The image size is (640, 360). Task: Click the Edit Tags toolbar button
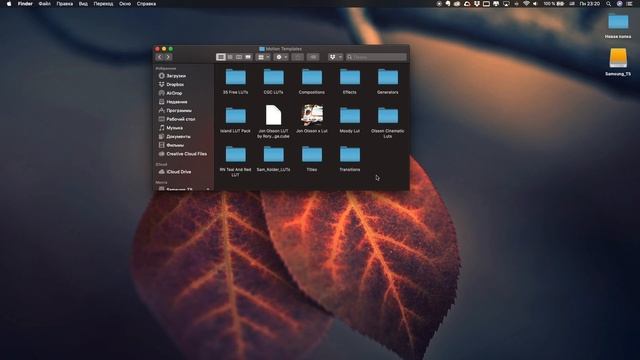pyautogui.click(x=313, y=57)
